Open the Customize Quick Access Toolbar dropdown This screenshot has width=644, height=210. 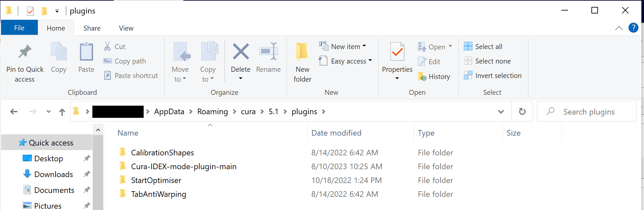pyautogui.click(x=57, y=11)
